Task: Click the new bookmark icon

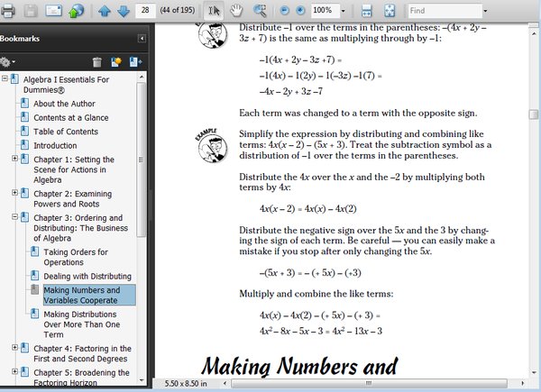Action: [x=116, y=62]
